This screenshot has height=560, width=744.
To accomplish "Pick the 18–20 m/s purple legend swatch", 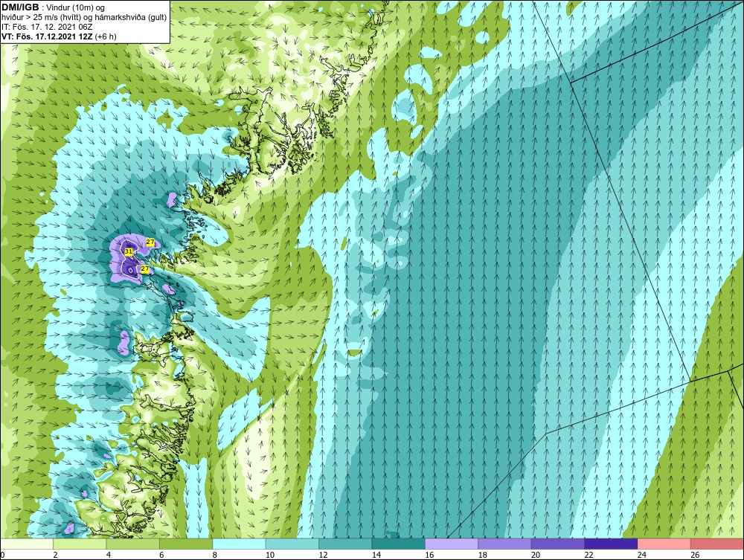I will coord(505,544).
